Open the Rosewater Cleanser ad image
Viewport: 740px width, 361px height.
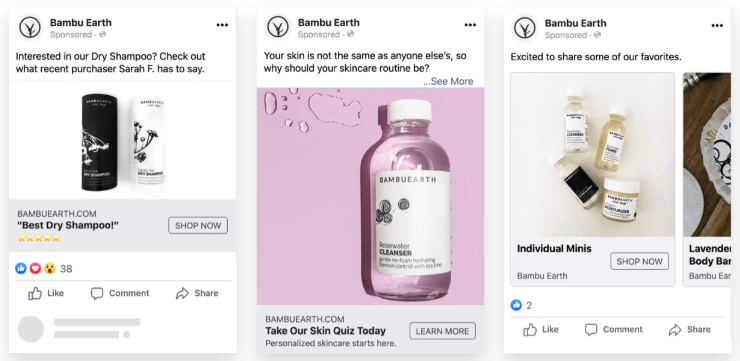pyautogui.click(x=370, y=196)
